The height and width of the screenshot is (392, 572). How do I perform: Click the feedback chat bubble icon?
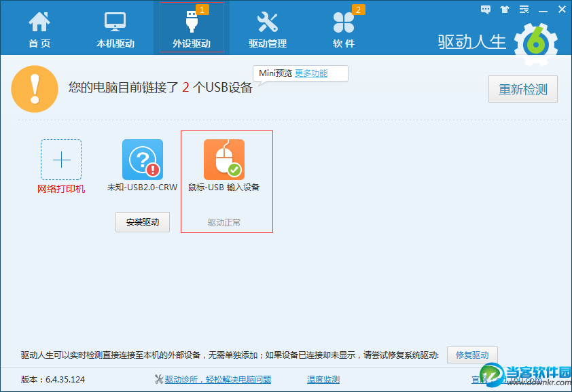tap(486, 10)
